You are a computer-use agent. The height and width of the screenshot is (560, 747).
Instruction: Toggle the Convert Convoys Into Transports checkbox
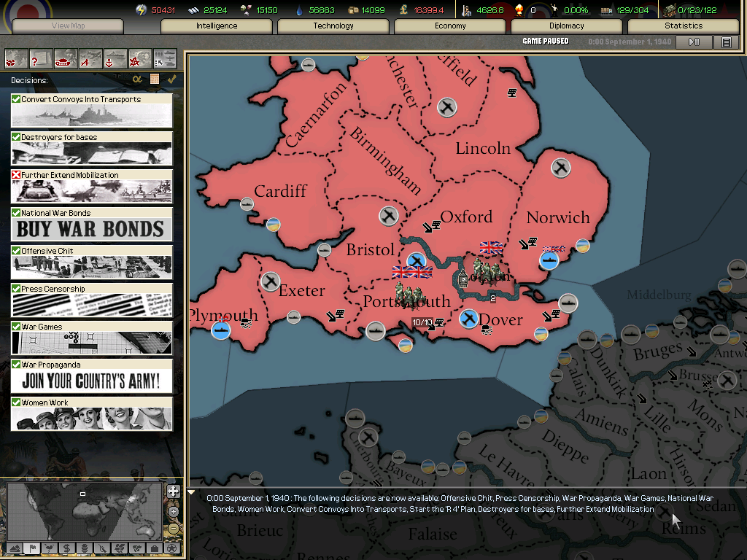(x=16, y=98)
